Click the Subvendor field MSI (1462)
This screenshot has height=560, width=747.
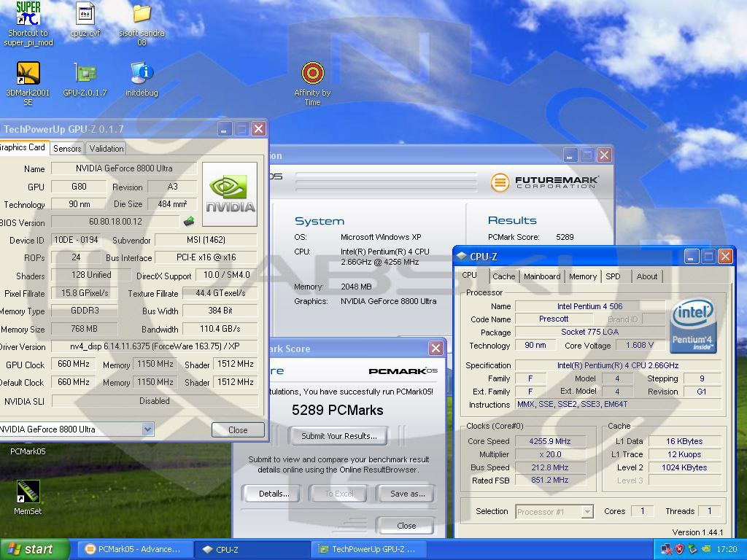pos(206,240)
